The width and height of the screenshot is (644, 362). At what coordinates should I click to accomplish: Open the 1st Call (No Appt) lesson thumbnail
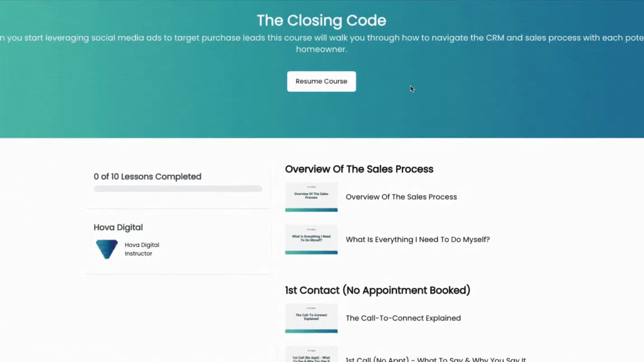click(311, 354)
